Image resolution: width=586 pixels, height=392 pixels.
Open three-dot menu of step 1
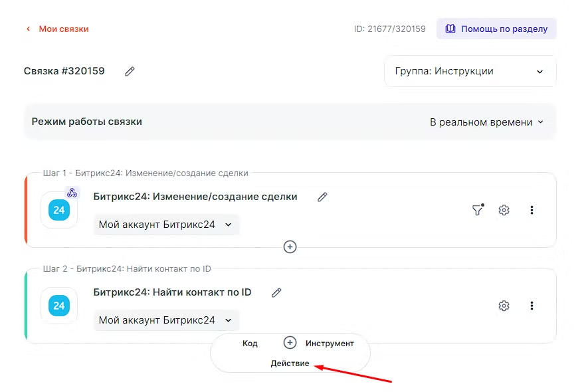(532, 210)
